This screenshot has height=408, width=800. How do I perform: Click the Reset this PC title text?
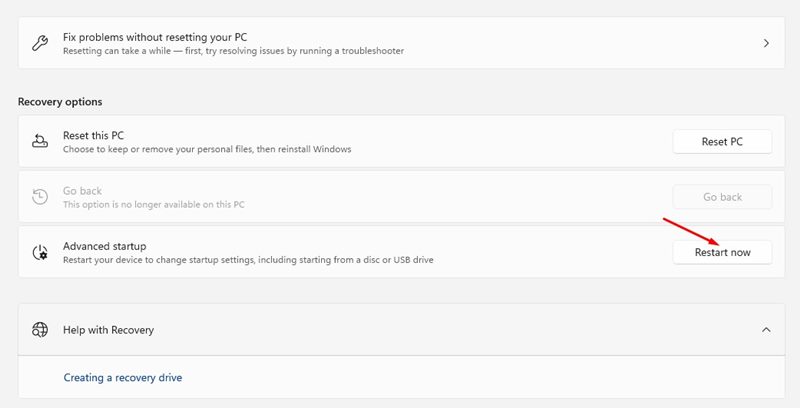(93, 135)
